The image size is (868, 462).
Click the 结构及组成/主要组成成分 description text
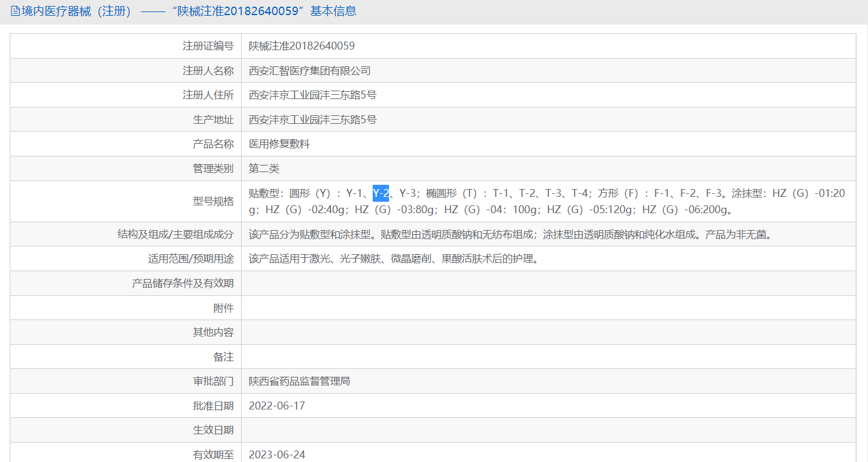pos(510,234)
